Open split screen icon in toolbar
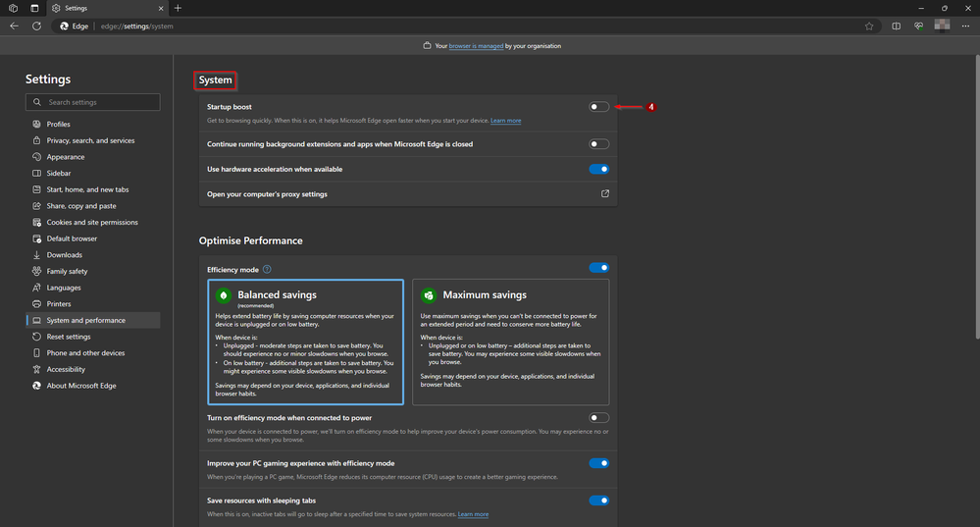This screenshot has width=980, height=527. pos(897,26)
